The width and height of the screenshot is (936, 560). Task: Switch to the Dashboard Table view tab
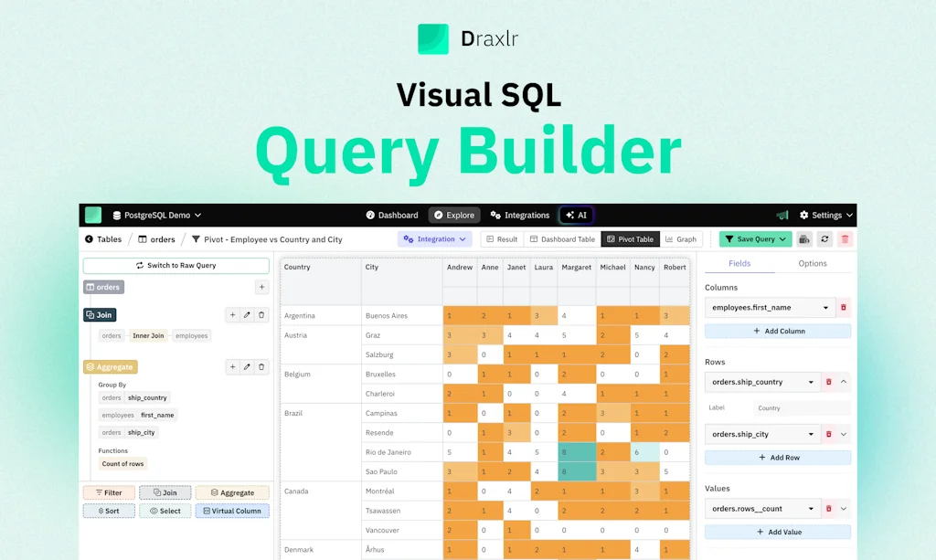(562, 239)
